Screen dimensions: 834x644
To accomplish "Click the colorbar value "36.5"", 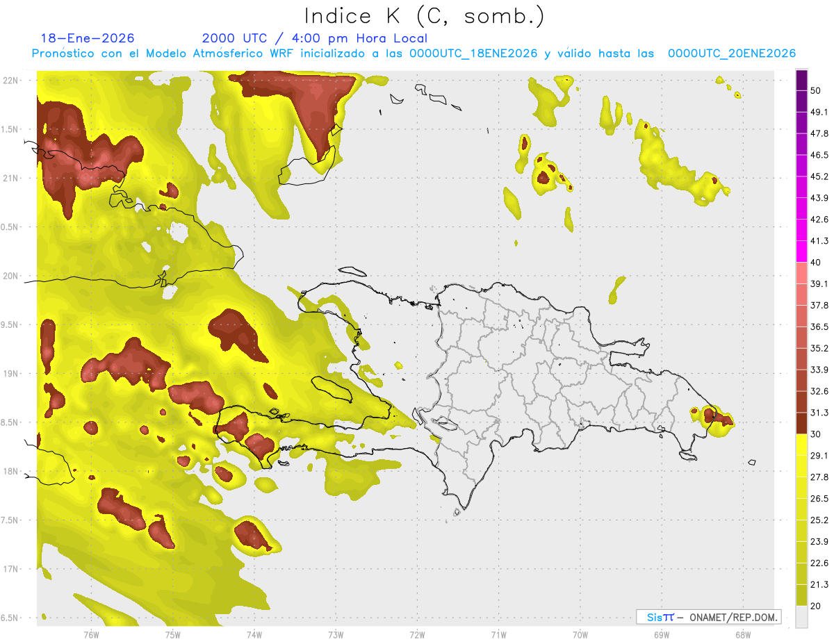I will [x=819, y=327].
